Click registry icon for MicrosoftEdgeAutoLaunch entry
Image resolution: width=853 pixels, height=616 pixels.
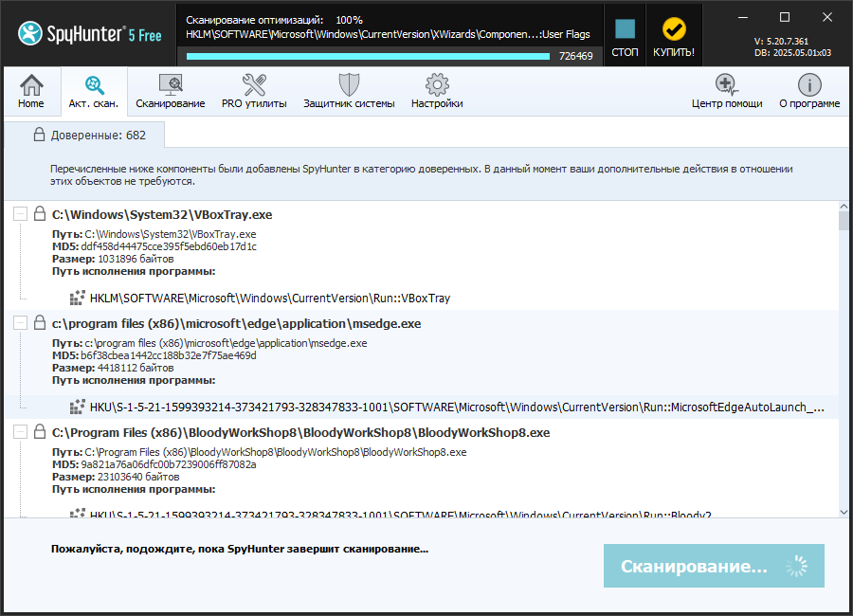pyautogui.click(x=78, y=407)
